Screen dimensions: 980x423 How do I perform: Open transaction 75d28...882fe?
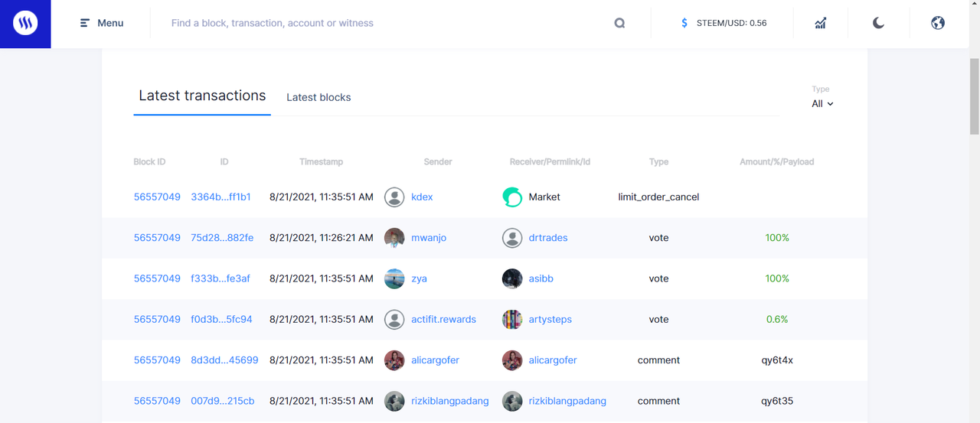click(222, 238)
